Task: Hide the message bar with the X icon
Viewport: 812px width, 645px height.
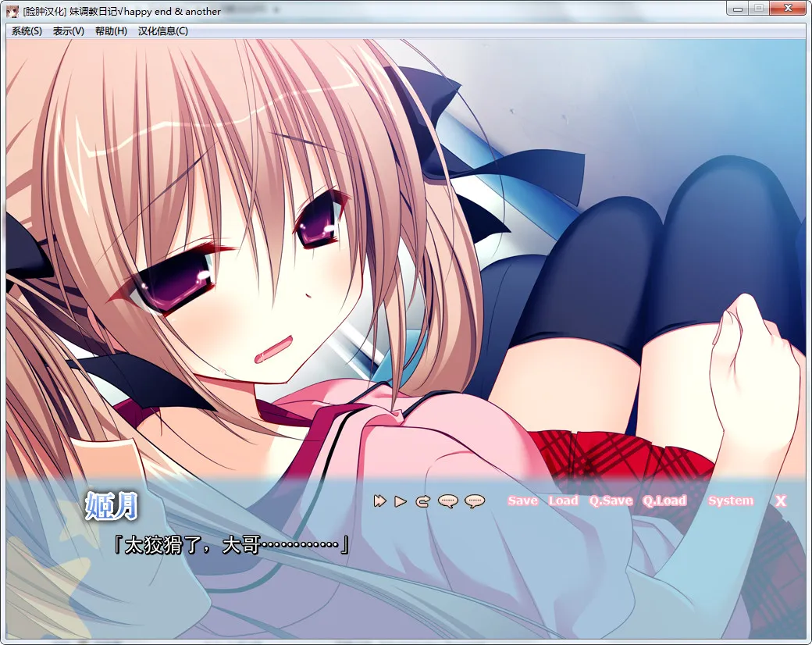Action: pyautogui.click(x=781, y=501)
